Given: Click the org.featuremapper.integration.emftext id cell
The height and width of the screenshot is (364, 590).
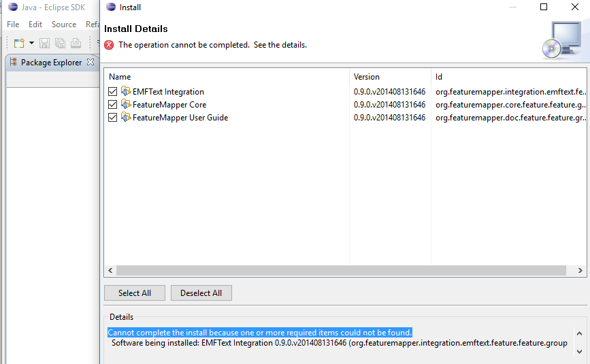Looking at the screenshot, I should (x=510, y=92).
